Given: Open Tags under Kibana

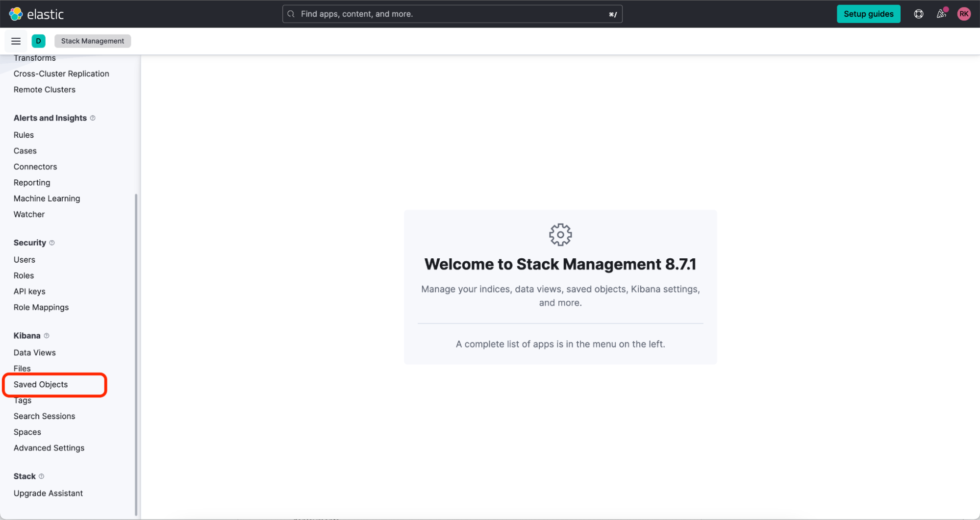Looking at the screenshot, I should point(23,400).
